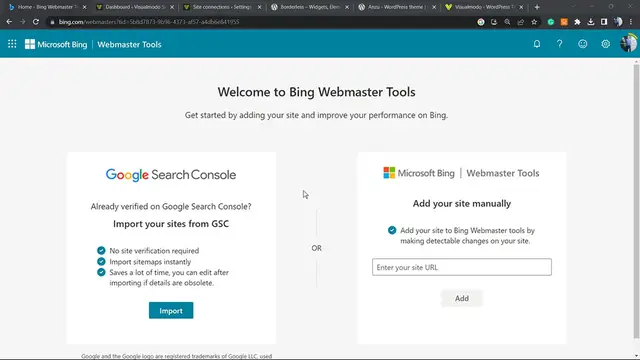Open the help question mark icon

pyautogui.click(x=560, y=44)
